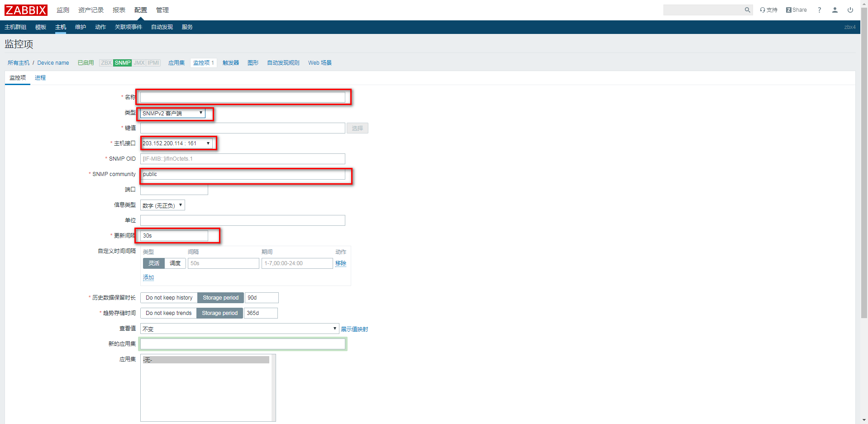Open the 监测 top menu
Screen dimensions: 868x424
pyautogui.click(x=63, y=10)
